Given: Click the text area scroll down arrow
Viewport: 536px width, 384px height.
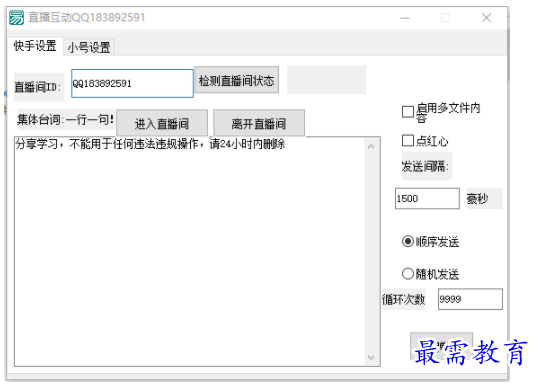Looking at the screenshot, I should click(x=371, y=357).
